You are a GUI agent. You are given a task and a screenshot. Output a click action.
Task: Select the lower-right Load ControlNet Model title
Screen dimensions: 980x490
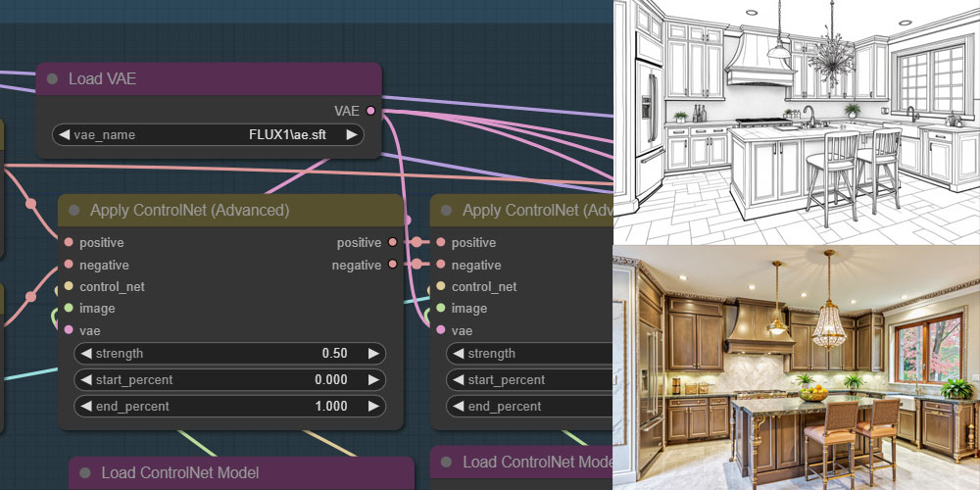coord(521,462)
